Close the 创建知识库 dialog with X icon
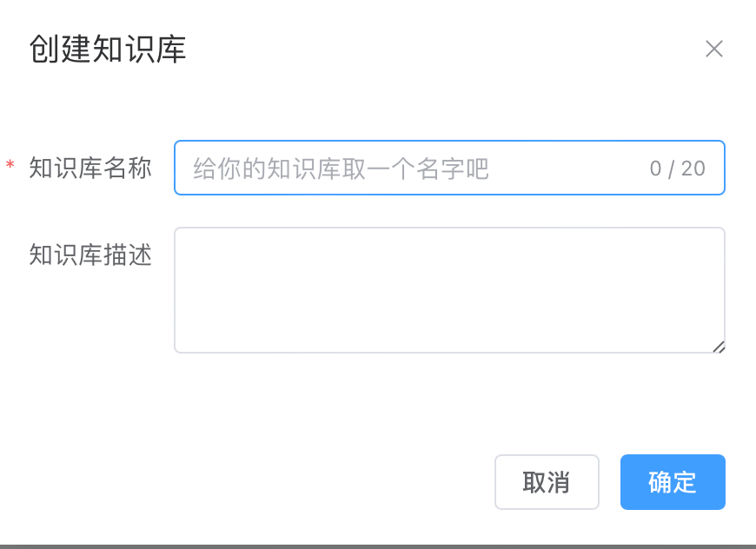The width and height of the screenshot is (756, 549). (714, 49)
